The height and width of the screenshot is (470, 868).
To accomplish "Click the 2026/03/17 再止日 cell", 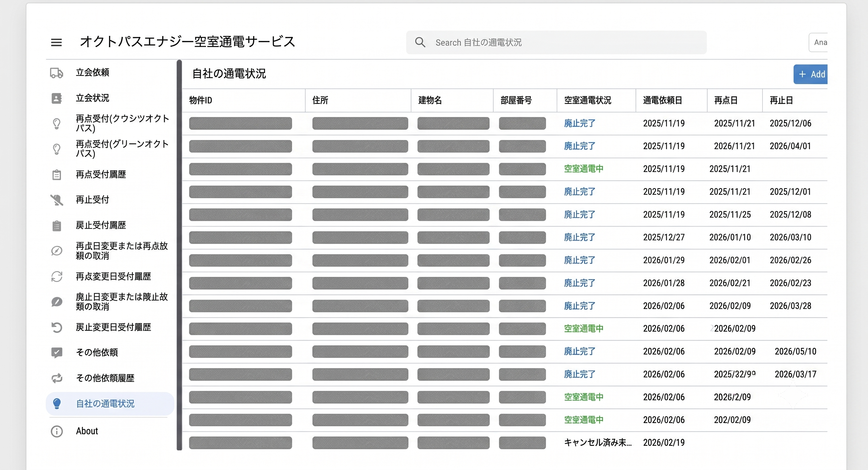I will (796, 374).
